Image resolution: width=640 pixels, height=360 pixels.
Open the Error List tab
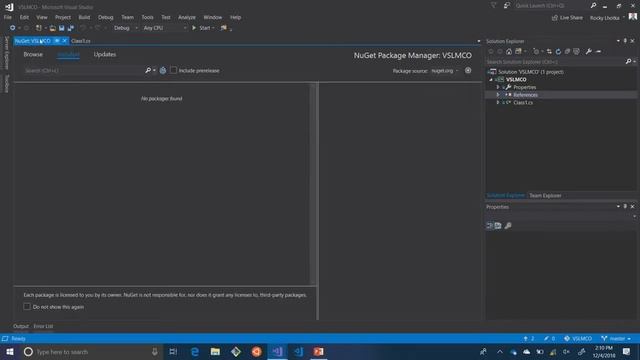point(43,326)
